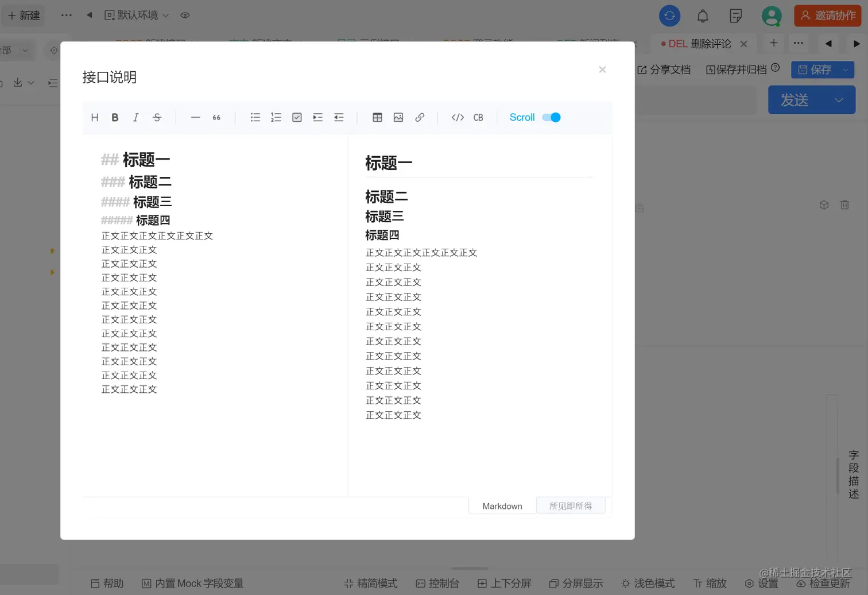Image resolution: width=868 pixels, height=595 pixels.
Task: Open the download import dropdown in sidebar
Action: [23, 83]
